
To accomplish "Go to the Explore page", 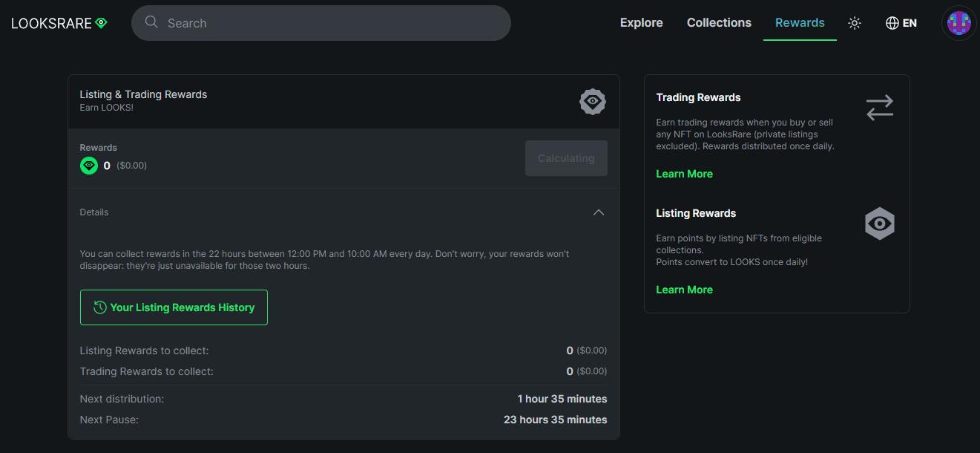I will tap(641, 23).
